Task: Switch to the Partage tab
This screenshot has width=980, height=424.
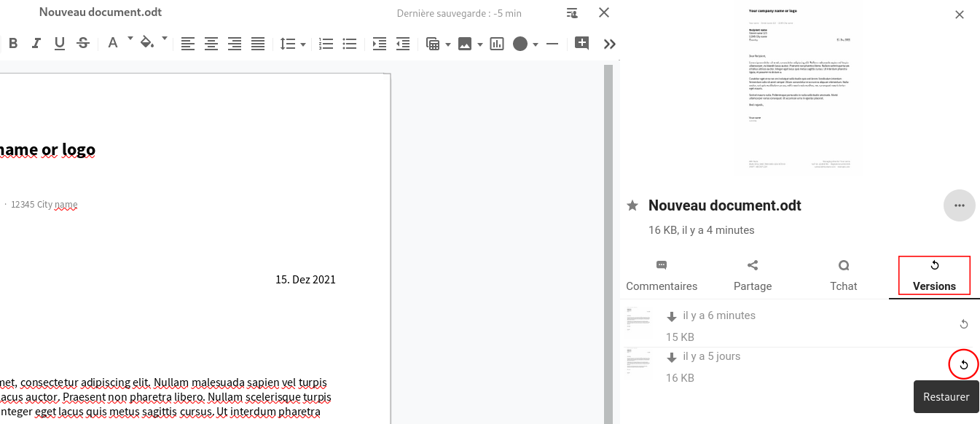Action: [x=753, y=275]
